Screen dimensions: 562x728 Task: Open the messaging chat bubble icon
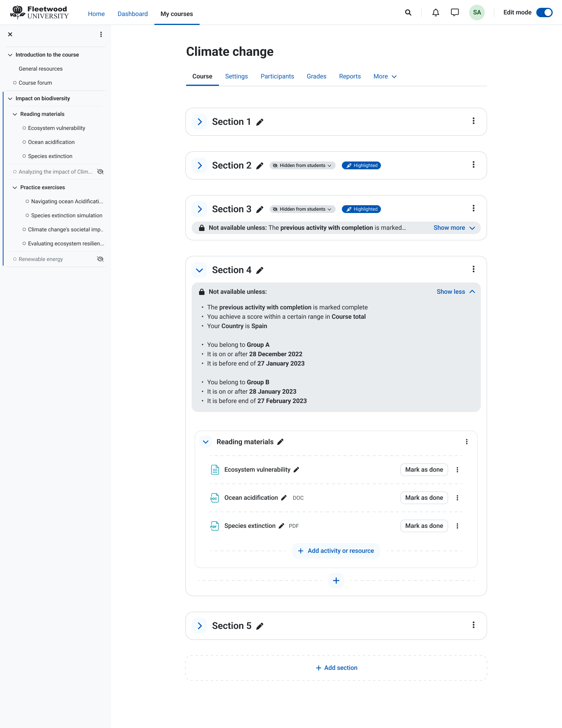coord(455,12)
